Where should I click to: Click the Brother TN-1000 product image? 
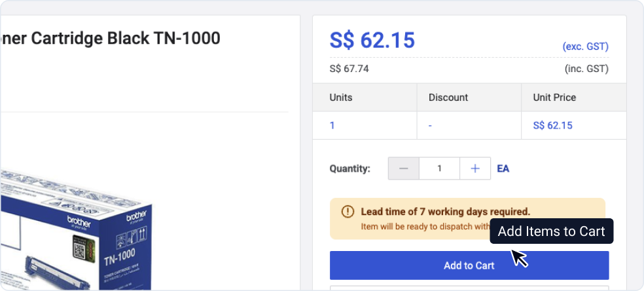tap(76, 230)
